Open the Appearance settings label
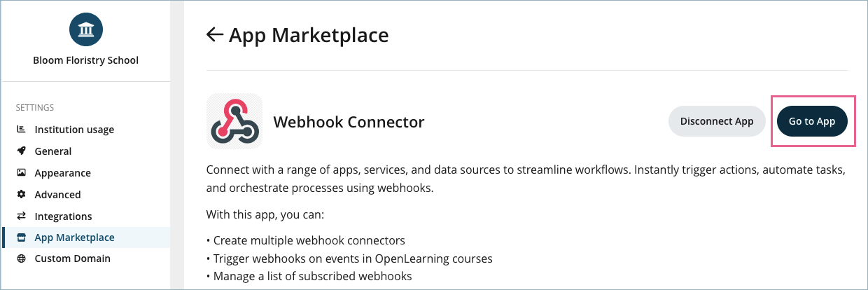Screen dimensions: 868x290 point(63,173)
